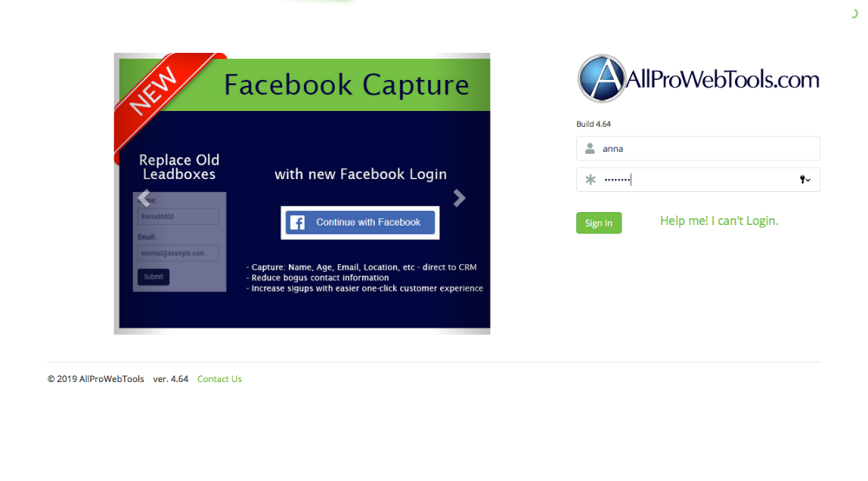Viewport: 868px width, 481px height.
Task: Click the Email field in leadbox preview
Action: click(x=178, y=253)
